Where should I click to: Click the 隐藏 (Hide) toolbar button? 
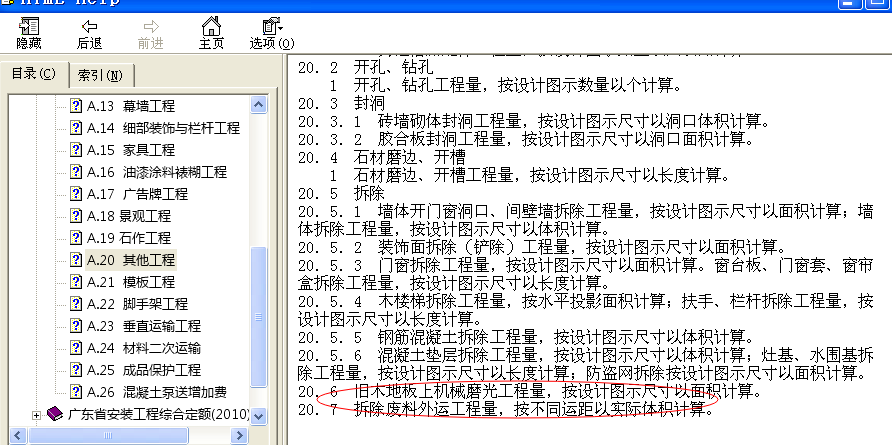coord(28,33)
